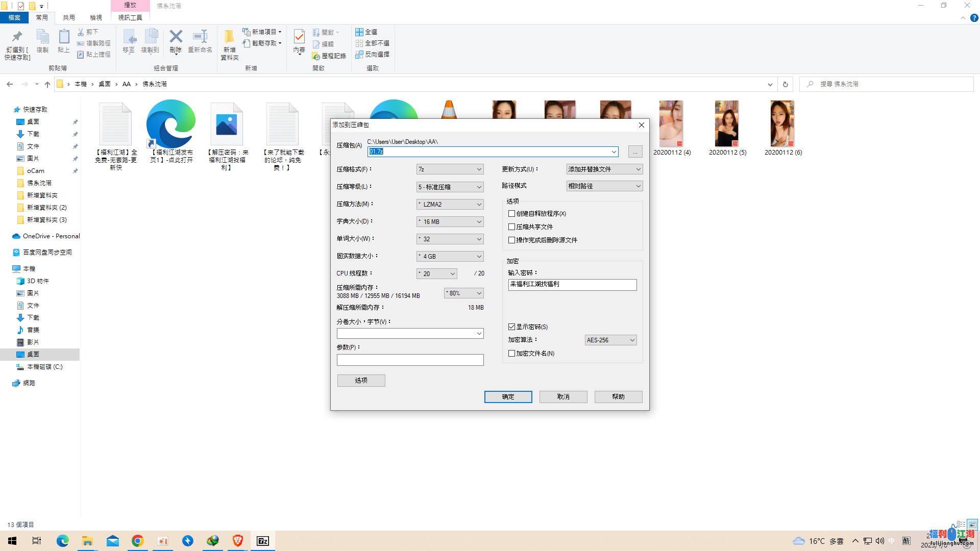This screenshot has height=551, width=980.
Task: Open 7-Zip from the taskbar
Action: [262, 541]
